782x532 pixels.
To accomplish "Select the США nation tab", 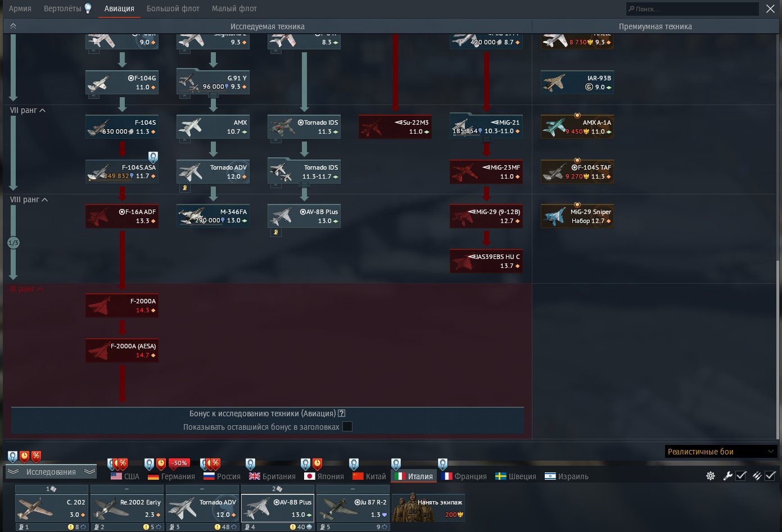I will tap(125, 476).
